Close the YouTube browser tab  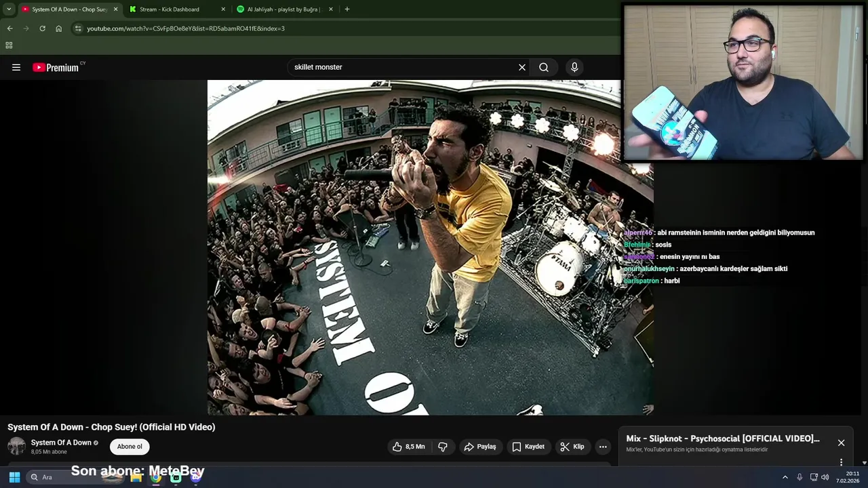pos(115,9)
